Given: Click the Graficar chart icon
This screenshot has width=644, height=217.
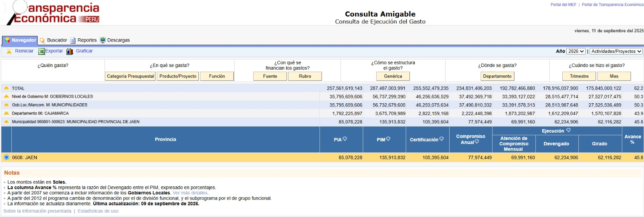Looking at the screenshot, I should point(70,51).
